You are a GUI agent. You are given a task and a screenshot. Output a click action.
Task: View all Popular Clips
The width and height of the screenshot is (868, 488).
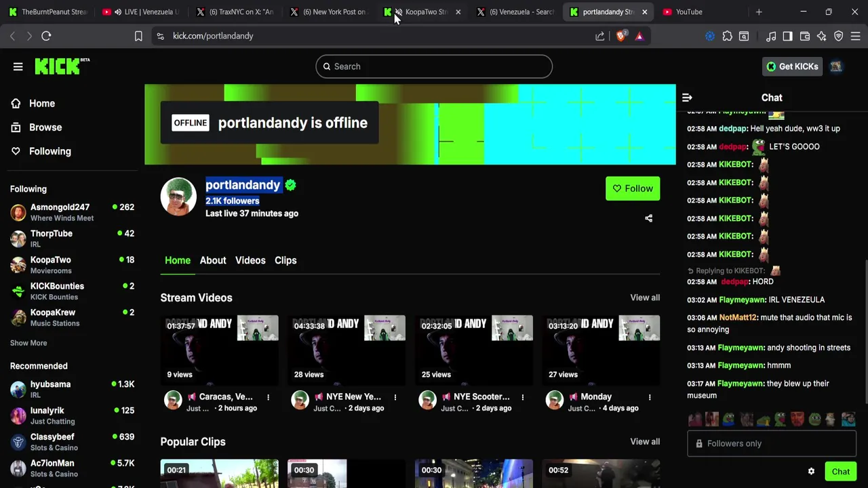point(645,441)
